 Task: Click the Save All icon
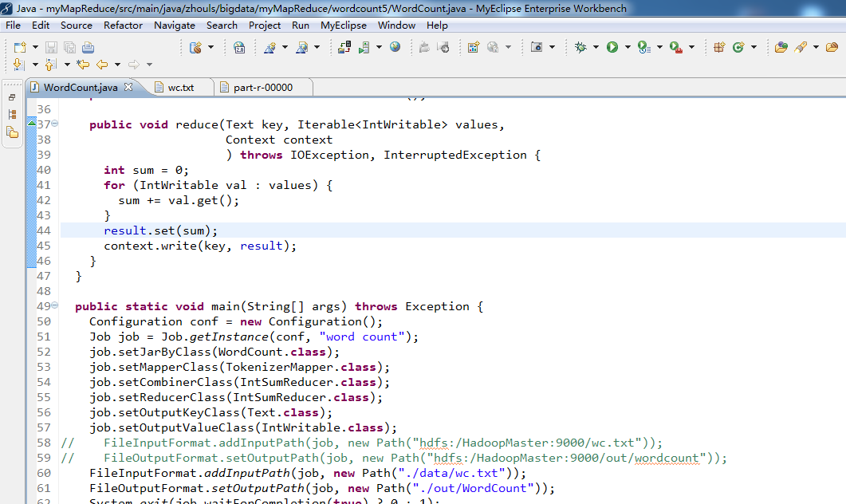[69, 48]
